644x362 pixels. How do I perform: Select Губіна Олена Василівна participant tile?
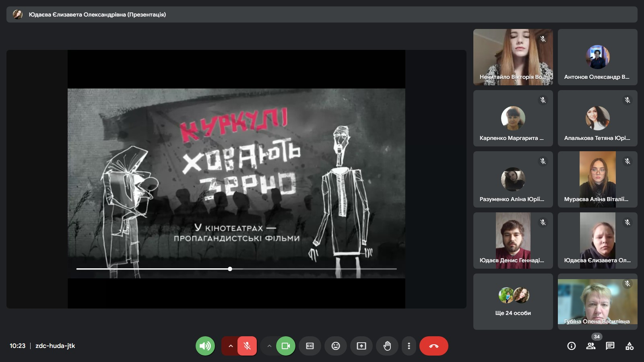click(598, 302)
